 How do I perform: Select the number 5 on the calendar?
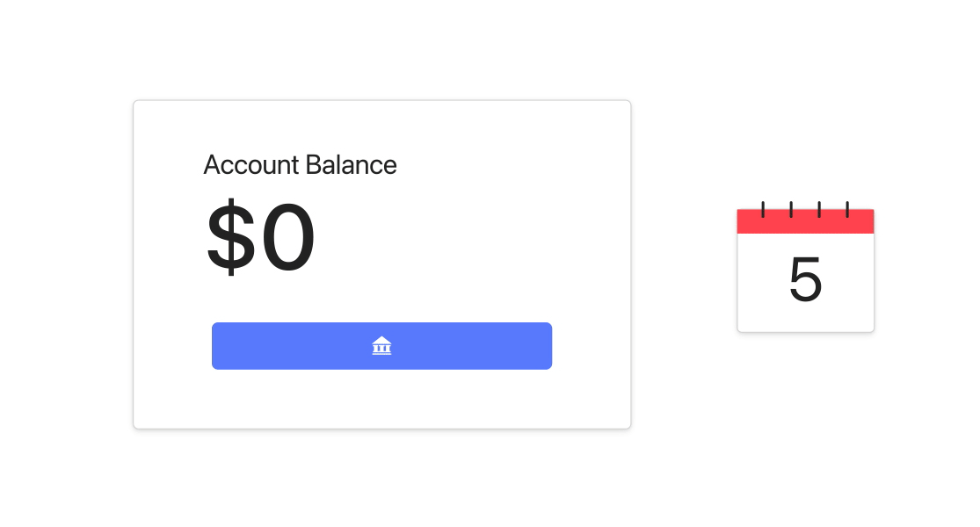805,281
